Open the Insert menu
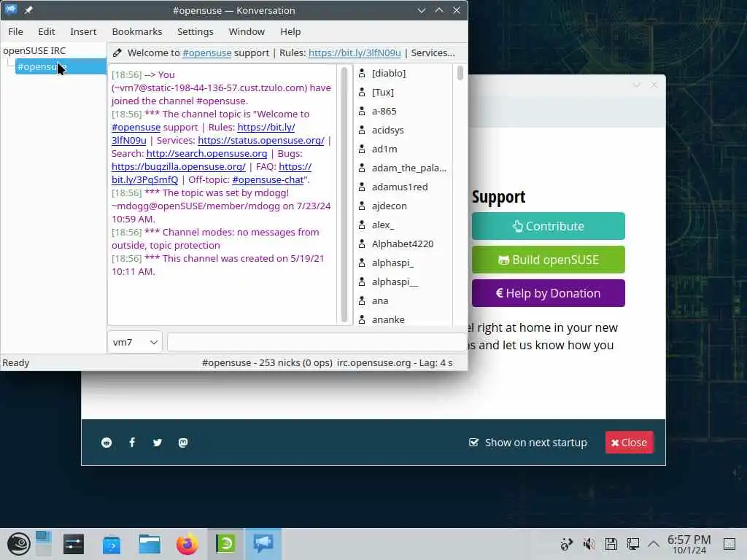Screen dimensions: 747x560 [83, 31]
